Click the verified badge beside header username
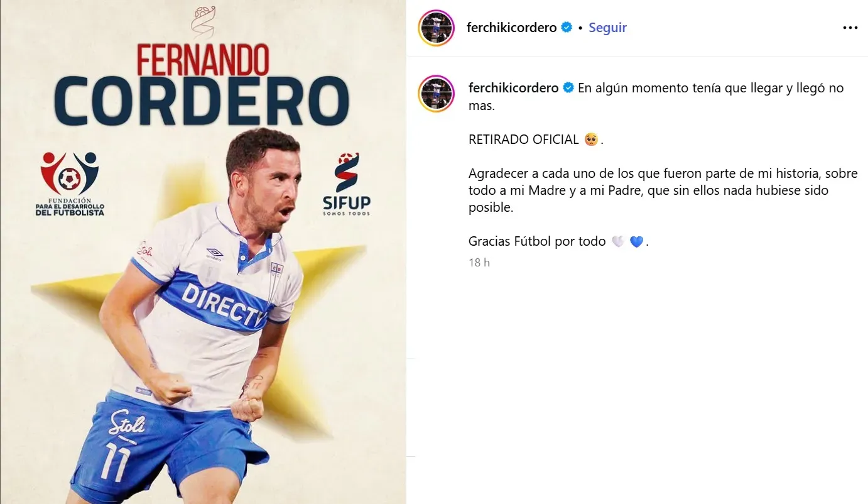The image size is (868, 504). pos(567,28)
